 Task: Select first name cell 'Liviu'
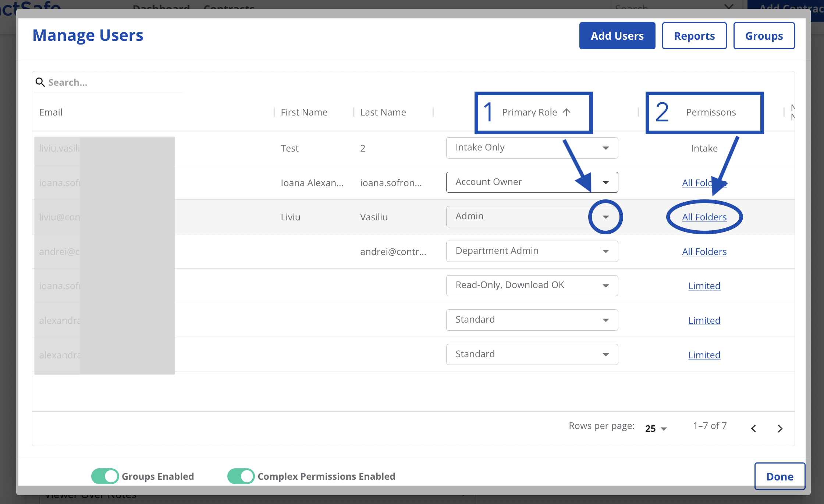(x=291, y=217)
